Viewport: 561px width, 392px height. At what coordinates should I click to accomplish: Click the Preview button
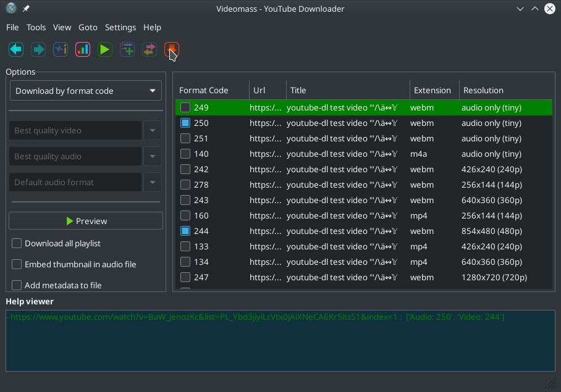pos(86,221)
